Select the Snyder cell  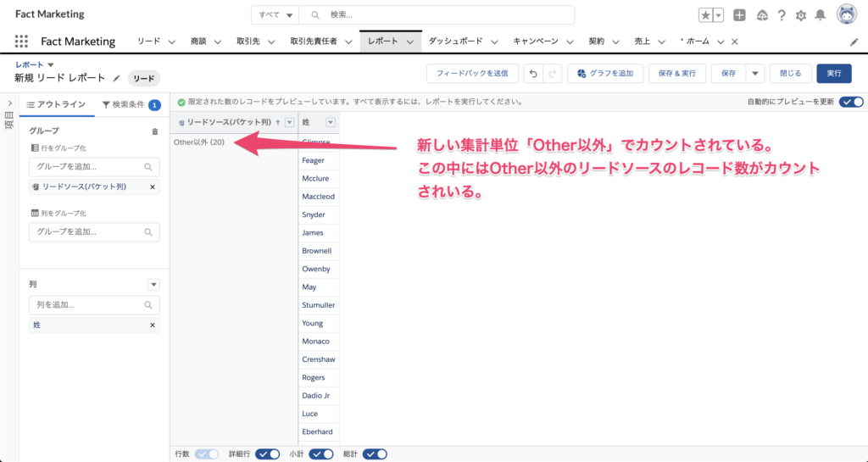(319, 214)
